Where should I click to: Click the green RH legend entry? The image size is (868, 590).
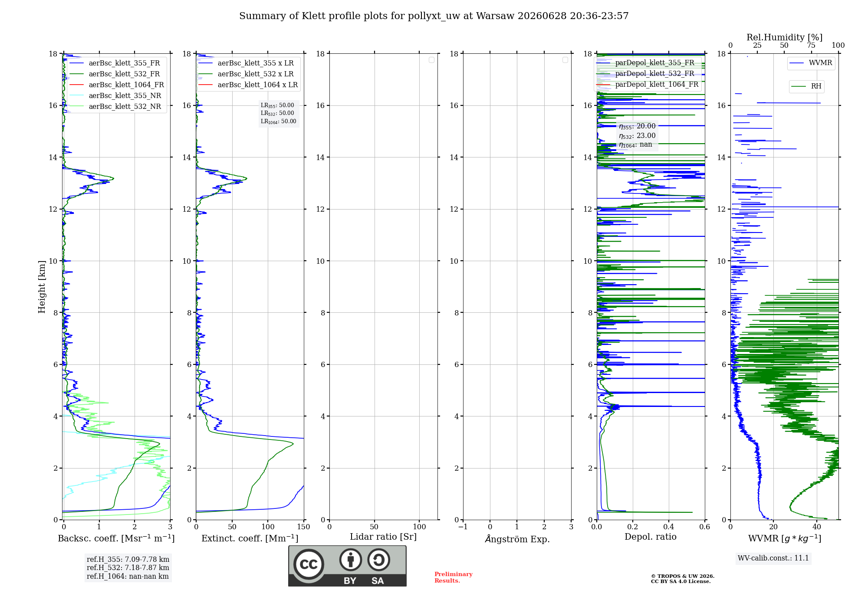click(806, 86)
